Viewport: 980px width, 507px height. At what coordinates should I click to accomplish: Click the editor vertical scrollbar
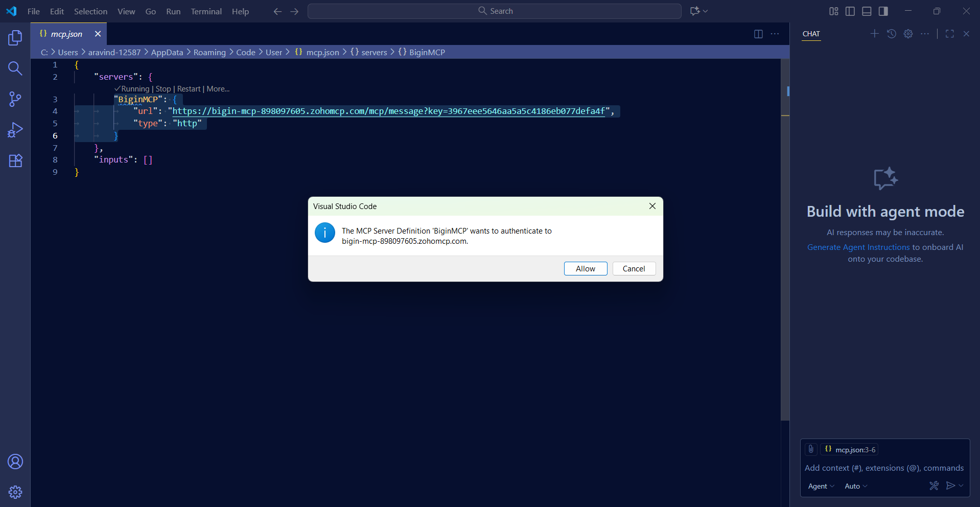(x=785, y=239)
